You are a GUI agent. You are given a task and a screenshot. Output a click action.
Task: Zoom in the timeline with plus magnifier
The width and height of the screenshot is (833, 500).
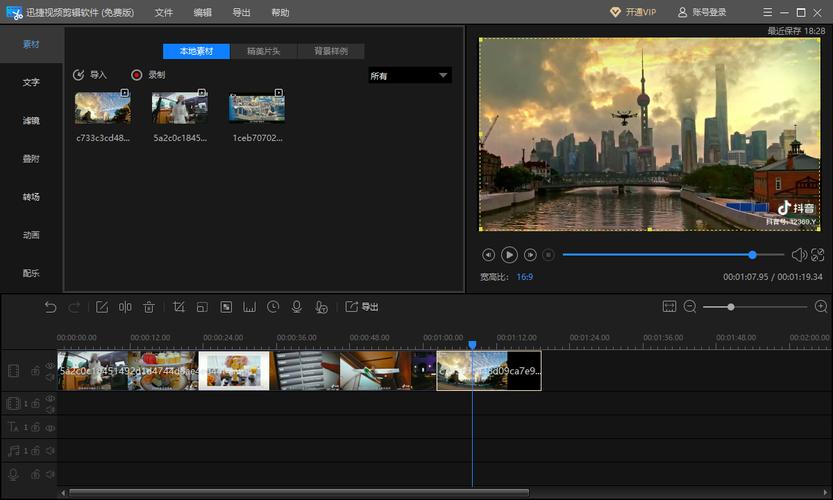(821, 307)
